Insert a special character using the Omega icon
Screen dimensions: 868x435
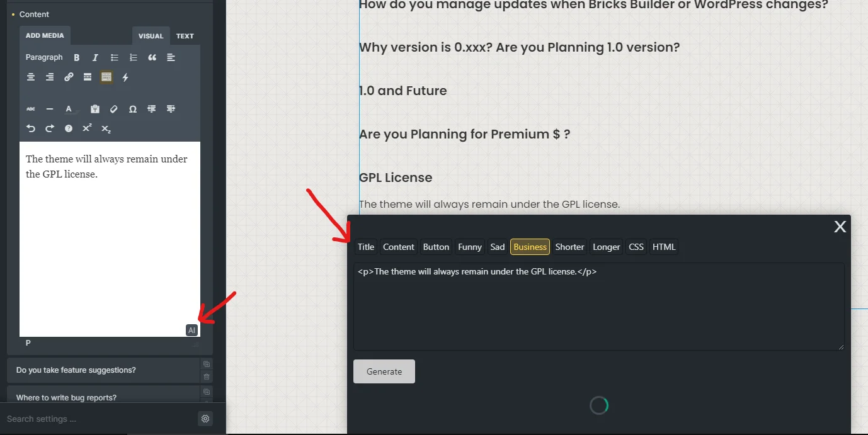[132, 109]
